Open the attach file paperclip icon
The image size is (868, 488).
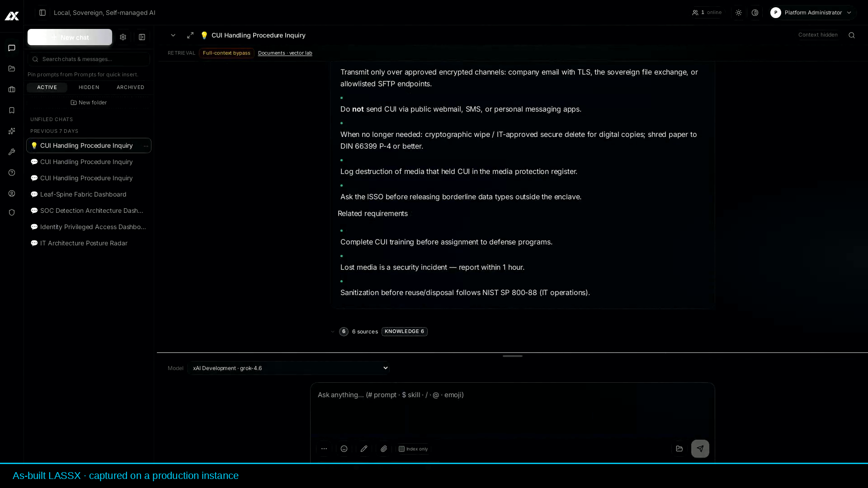coord(384,449)
